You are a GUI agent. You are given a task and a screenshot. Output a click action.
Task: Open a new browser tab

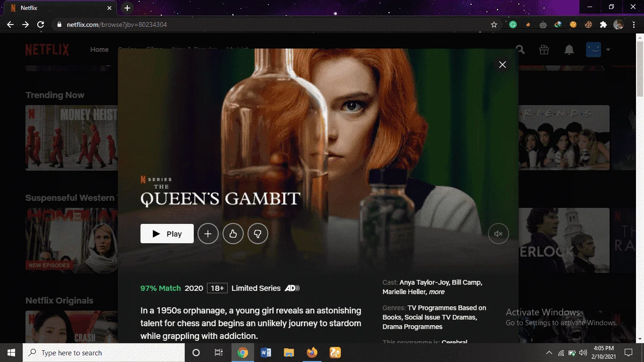click(x=127, y=8)
